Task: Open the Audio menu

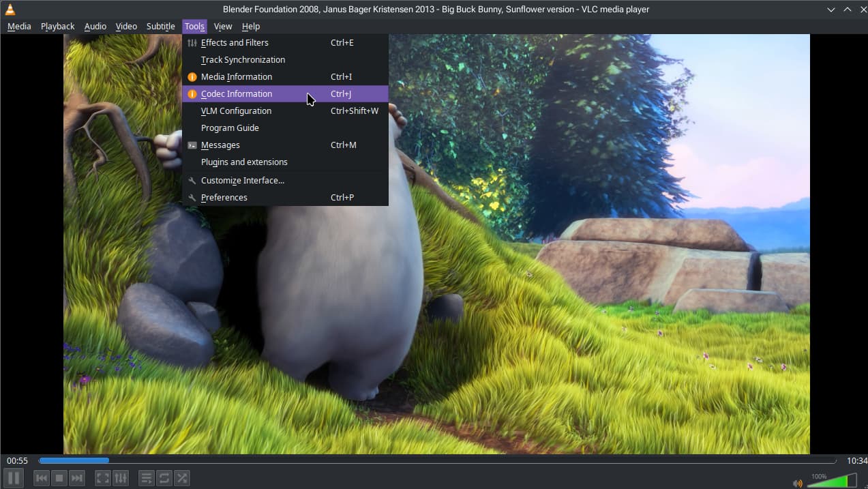Action: point(95,26)
